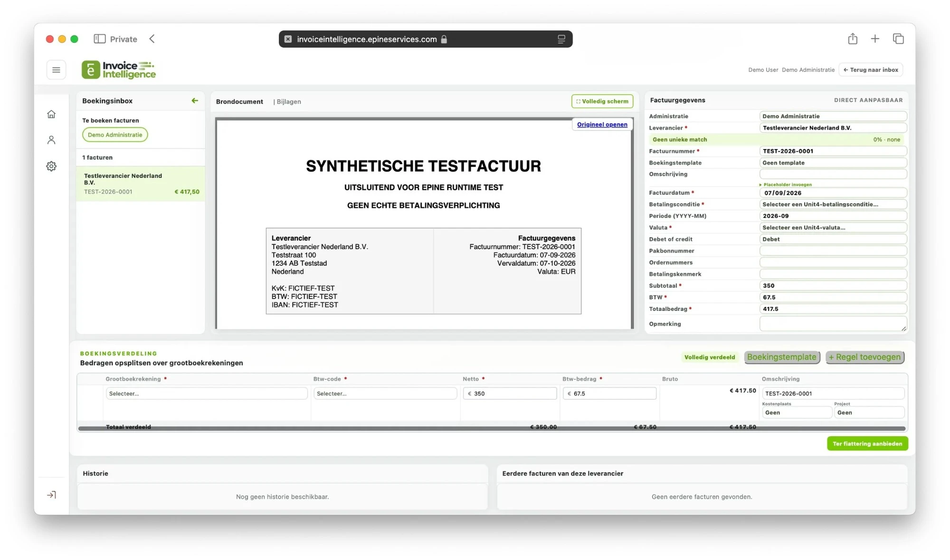The width and height of the screenshot is (950, 560).
Task: Show Safari tab overview icon
Action: tap(898, 39)
